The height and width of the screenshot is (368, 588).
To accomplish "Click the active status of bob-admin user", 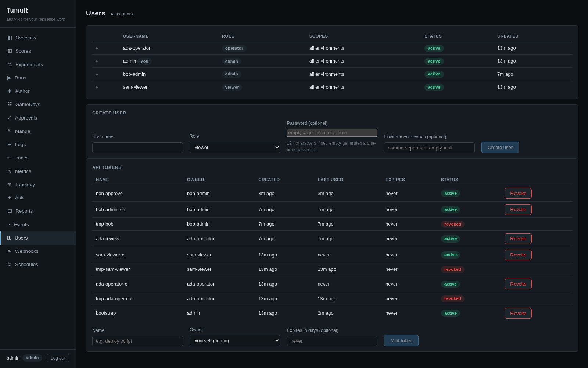I will pos(434,74).
